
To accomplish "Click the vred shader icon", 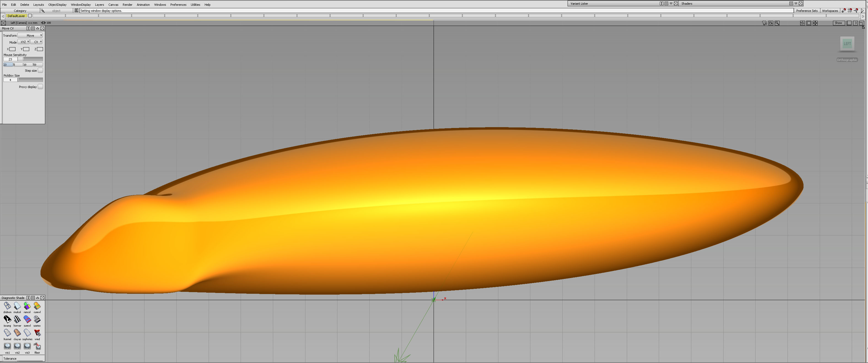I will (x=37, y=333).
